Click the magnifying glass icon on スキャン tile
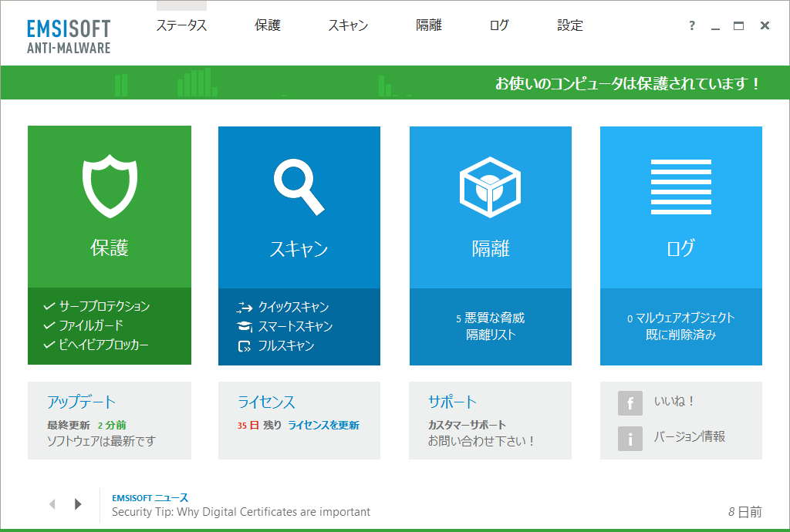The image size is (790, 532). coord(299,184)
